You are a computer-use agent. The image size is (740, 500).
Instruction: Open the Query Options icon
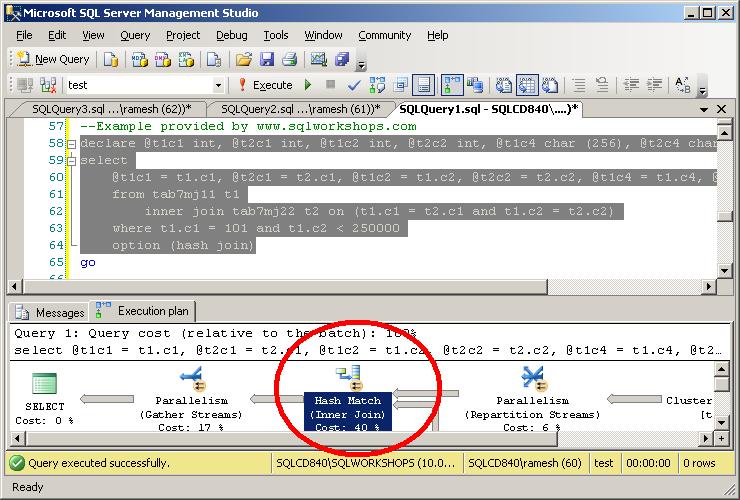click(x=401, y=85)
